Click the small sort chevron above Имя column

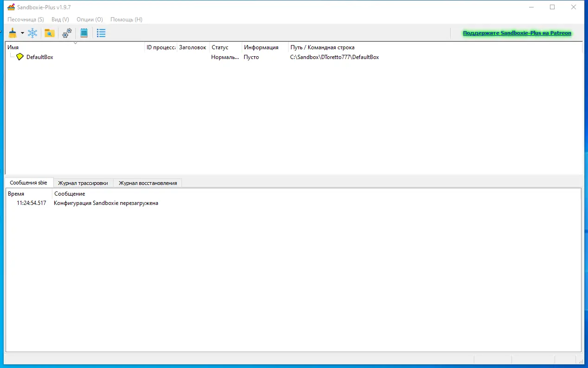(75, 43)
